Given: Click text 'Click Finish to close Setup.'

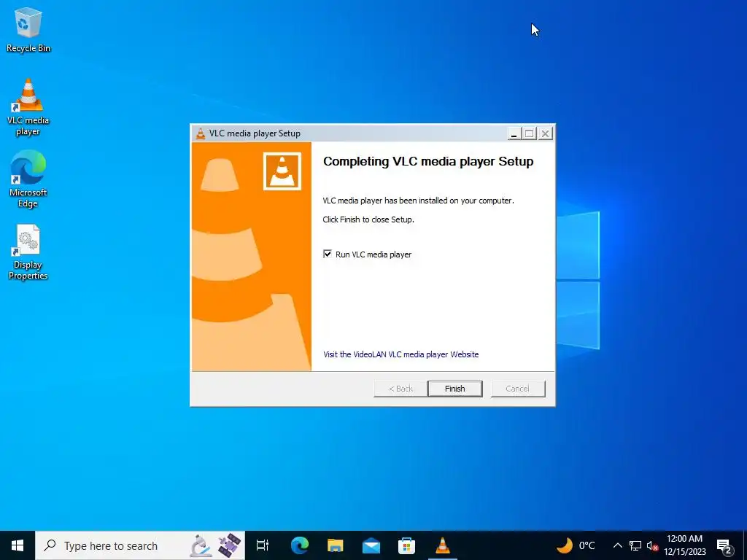Looking at the screenshot, I should (x=368, y=219).
